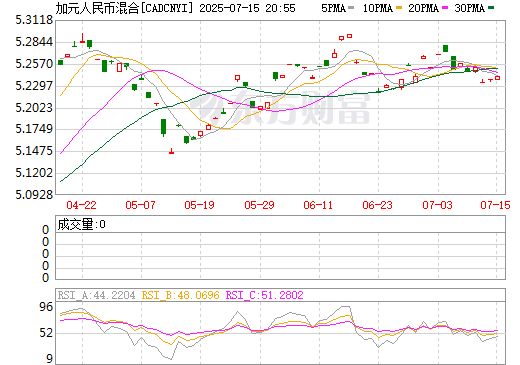Click the 07-03 date axis label

437,205
